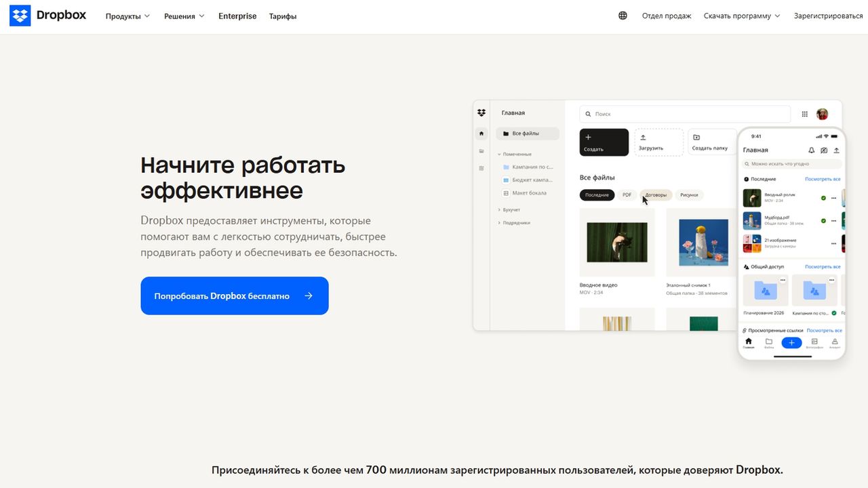
Task: Open the Планирование 2026 shared folder card
Action: (x=766, y=291)
